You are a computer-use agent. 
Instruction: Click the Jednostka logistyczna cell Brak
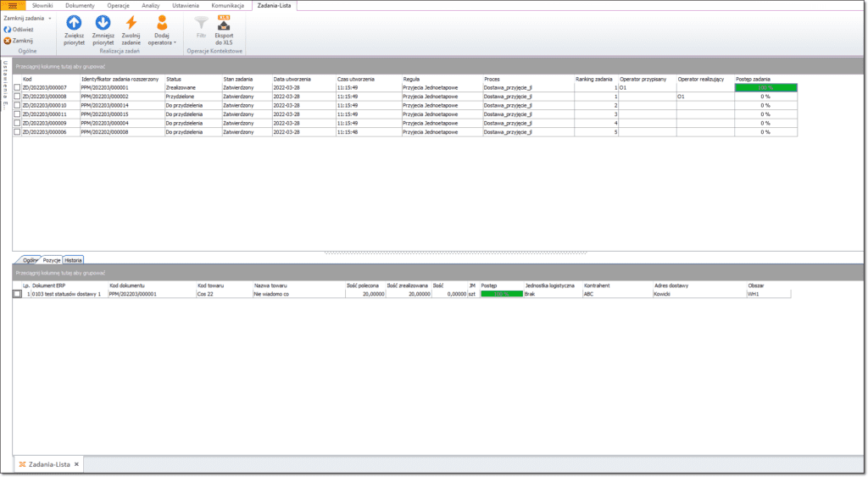pyautogui.click(x=553, y=294)
